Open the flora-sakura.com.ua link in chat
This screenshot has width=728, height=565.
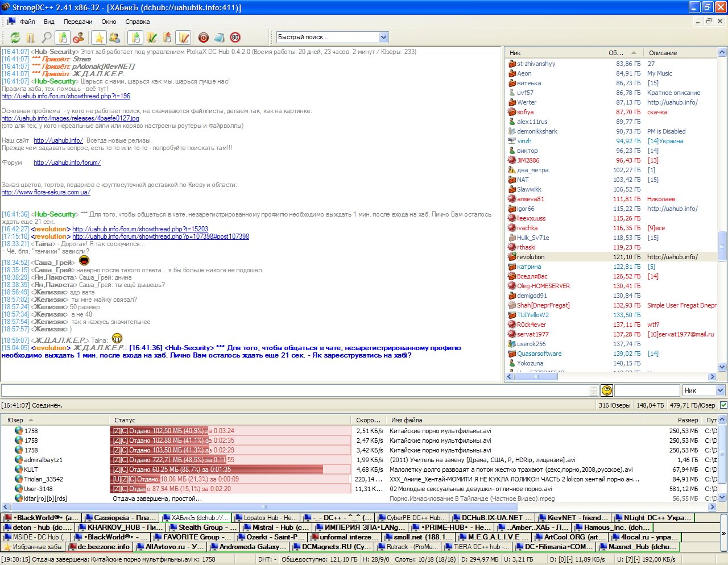[45, 192]
